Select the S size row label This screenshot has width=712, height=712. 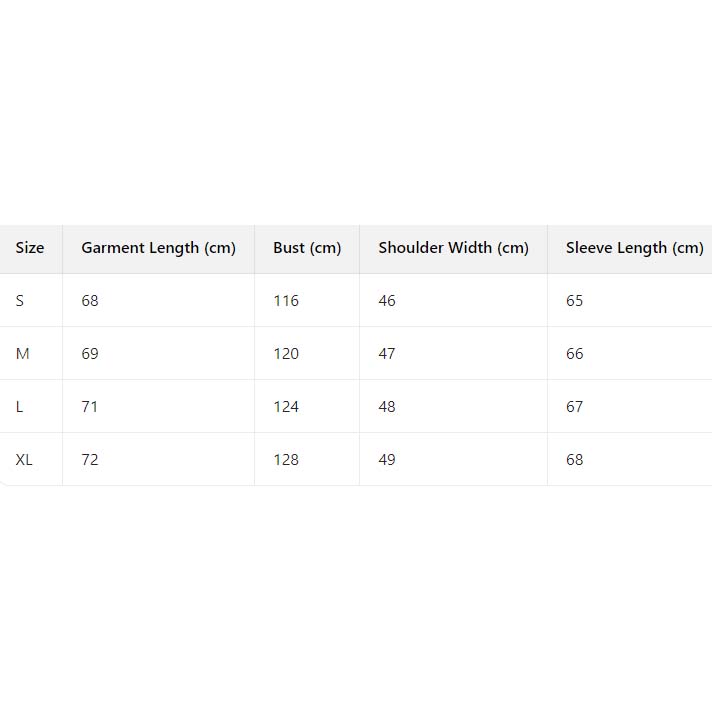point(20,301)
